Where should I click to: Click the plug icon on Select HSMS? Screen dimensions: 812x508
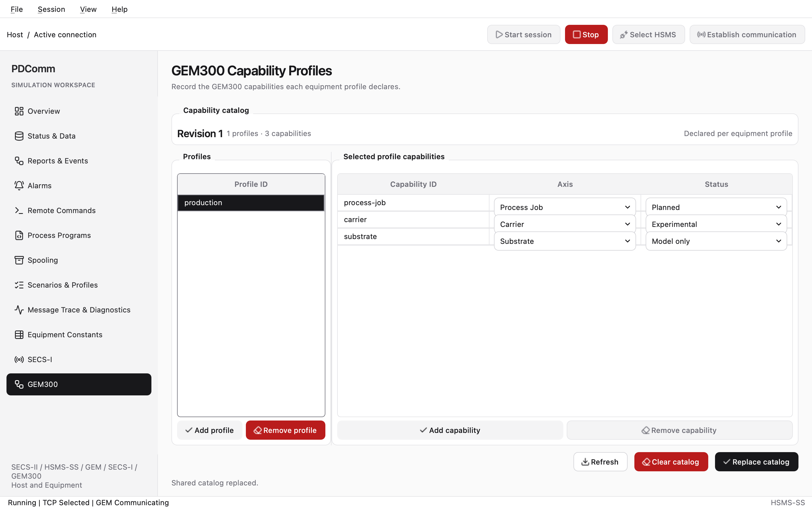(624, 35)
